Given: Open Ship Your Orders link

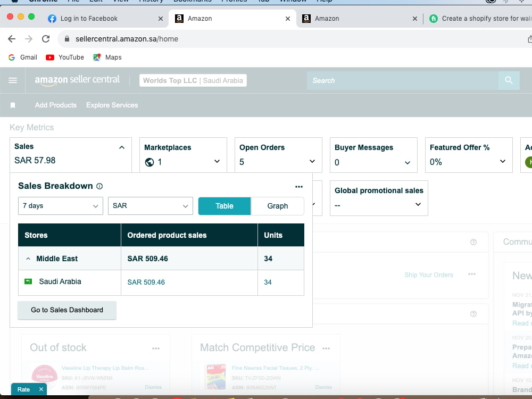Looking at the screenshot, I should tap(428, 275).
